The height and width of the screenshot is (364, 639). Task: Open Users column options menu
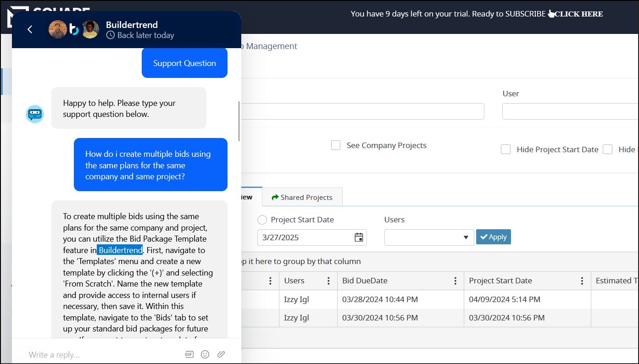click(x=328, y=281)
